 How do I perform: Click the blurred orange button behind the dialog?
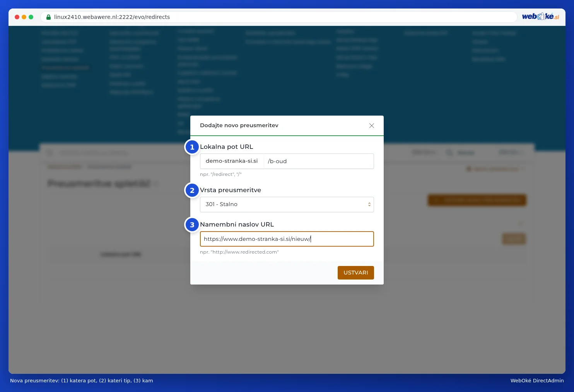[x=477, y=200]
